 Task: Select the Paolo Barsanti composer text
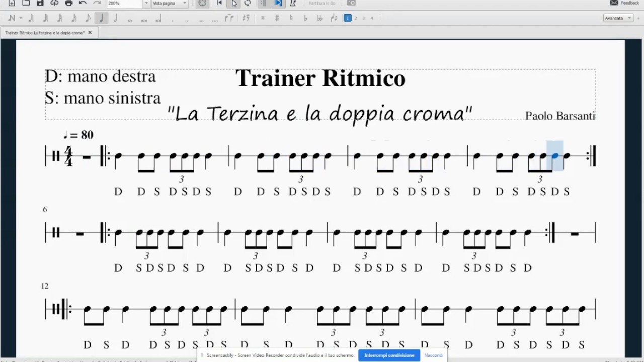coord(560,116)
